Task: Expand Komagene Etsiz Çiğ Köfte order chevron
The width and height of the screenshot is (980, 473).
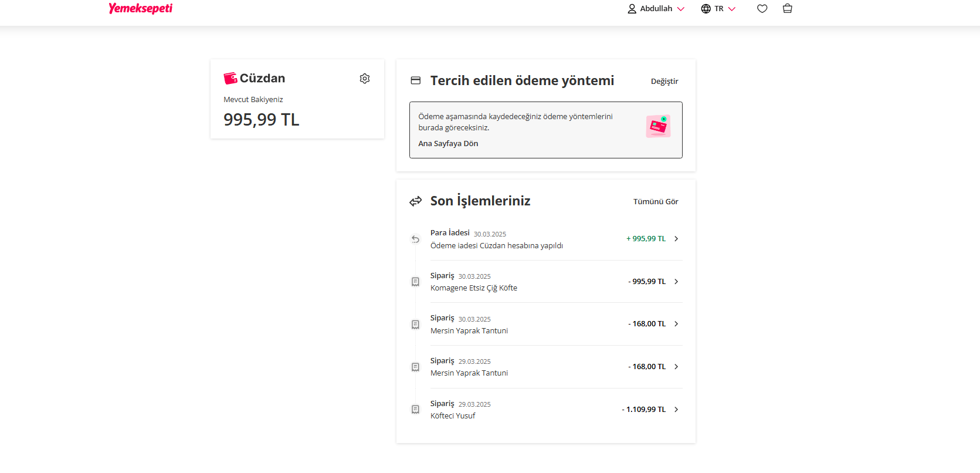Action: (x=676, y=282)
